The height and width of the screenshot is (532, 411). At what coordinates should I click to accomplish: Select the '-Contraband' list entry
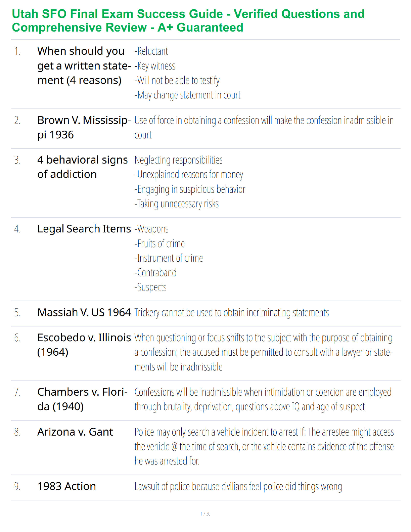155,272
